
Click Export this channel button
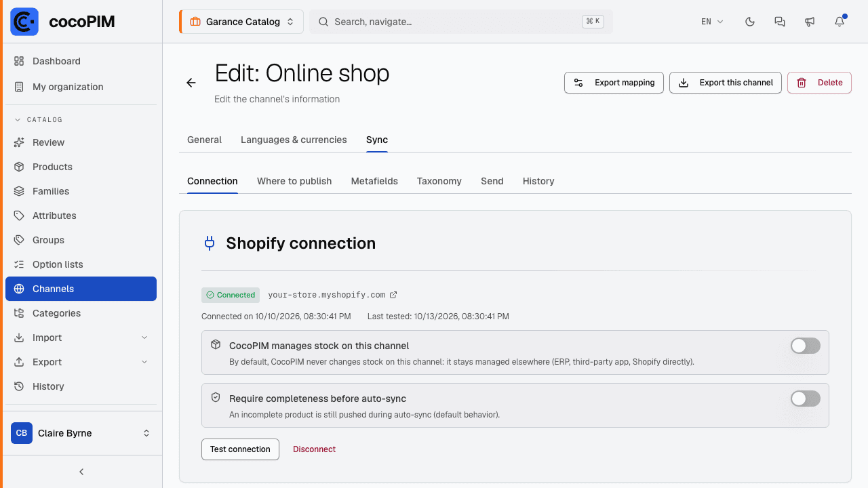coord(726,83)
